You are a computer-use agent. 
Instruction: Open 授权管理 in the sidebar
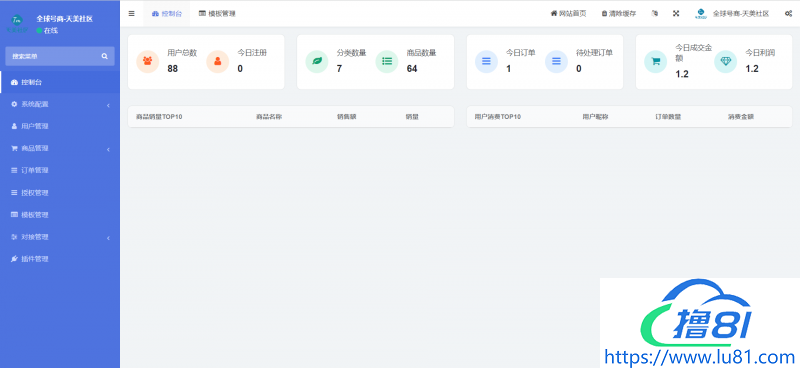coord(60,193)
